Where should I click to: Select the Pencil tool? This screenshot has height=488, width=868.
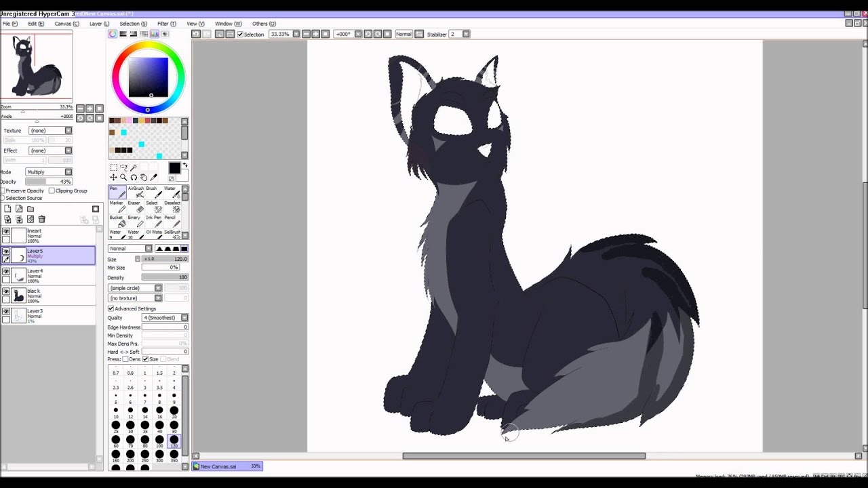[x=171, y=222]
